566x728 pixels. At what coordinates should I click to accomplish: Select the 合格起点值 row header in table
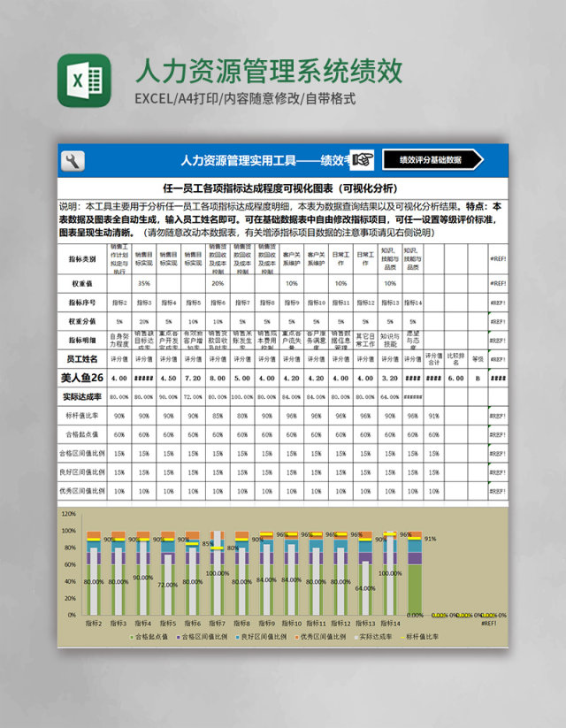[x=82, y=434]
